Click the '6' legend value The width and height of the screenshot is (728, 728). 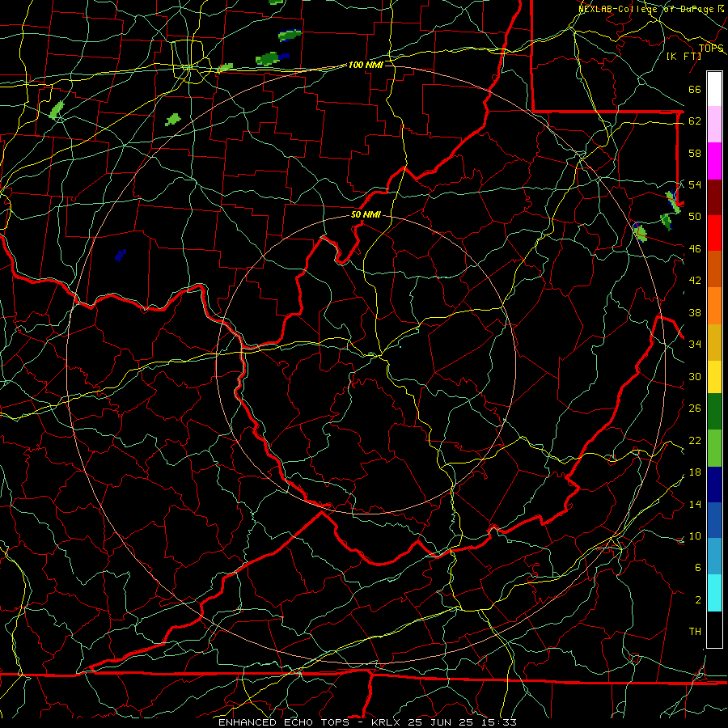(697, 568)
